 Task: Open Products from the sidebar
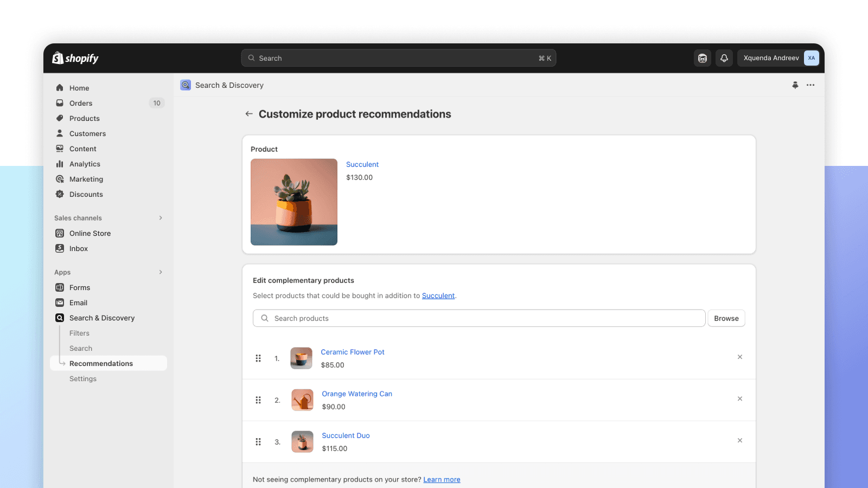coord(60,118)
